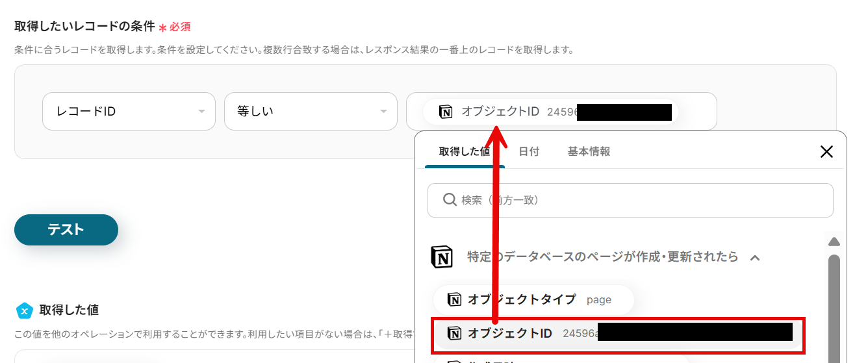Collapse the 特定のデータベースのページが作成・更新されたら section
868x363 pixels.
(x=755, y=258)
